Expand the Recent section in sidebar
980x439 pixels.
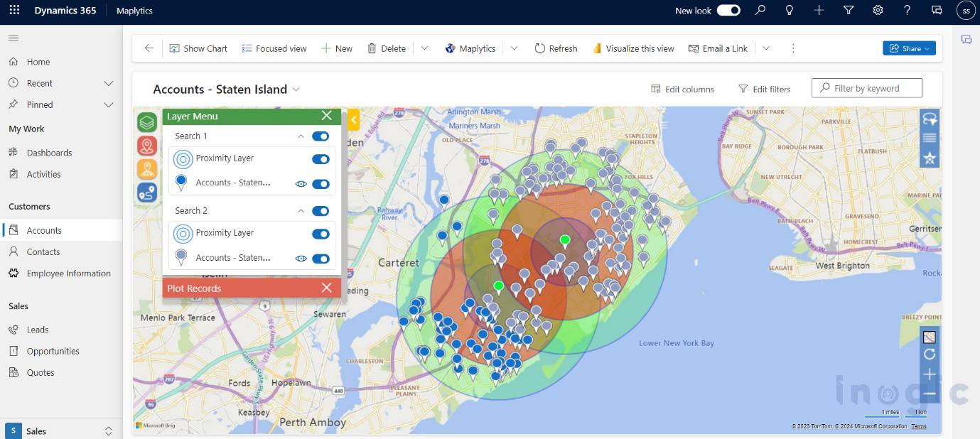tap(108, 83)
